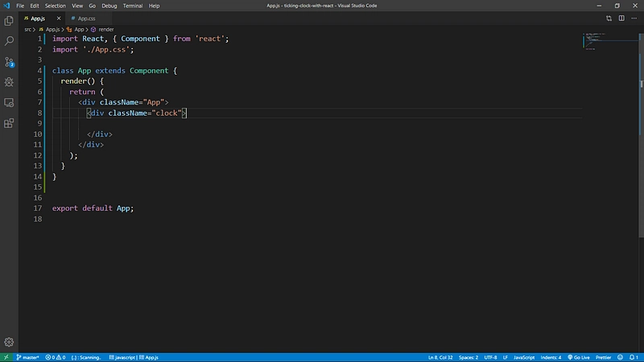Change end of line sequence LF
644x362 pixels.
(x=506, y=357)
